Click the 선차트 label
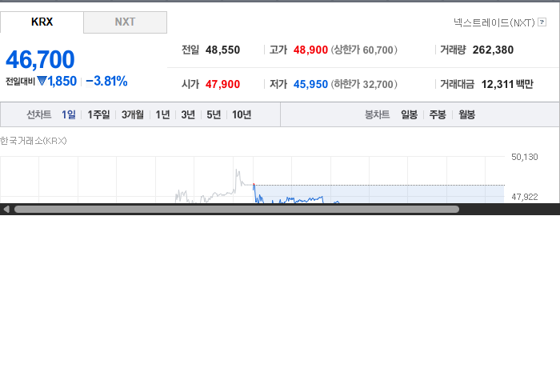 point(39,114)
